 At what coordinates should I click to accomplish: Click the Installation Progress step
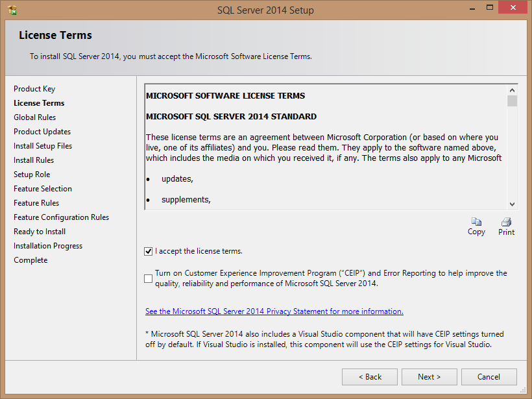pos(49,246)
